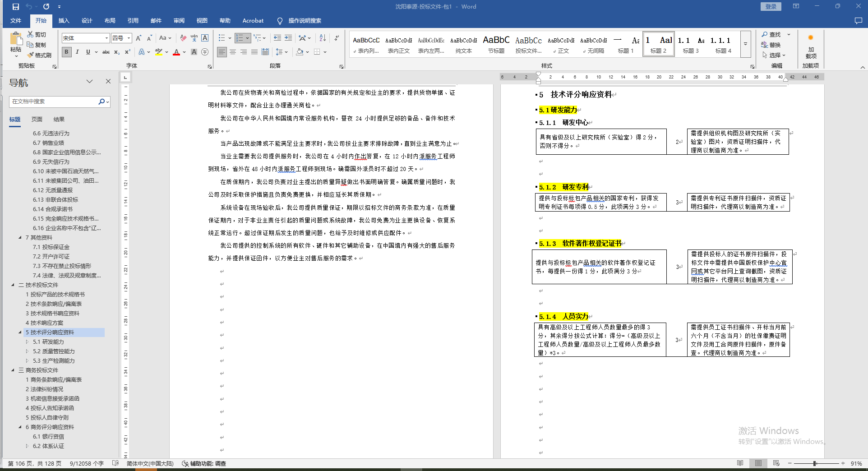Toggle bold formatting
The image size is (868, 471).
[66, 52]
